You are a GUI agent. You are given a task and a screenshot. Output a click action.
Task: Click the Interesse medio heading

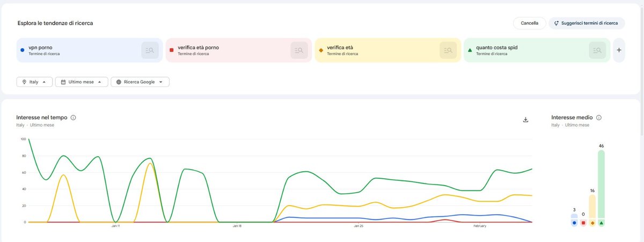572,118
